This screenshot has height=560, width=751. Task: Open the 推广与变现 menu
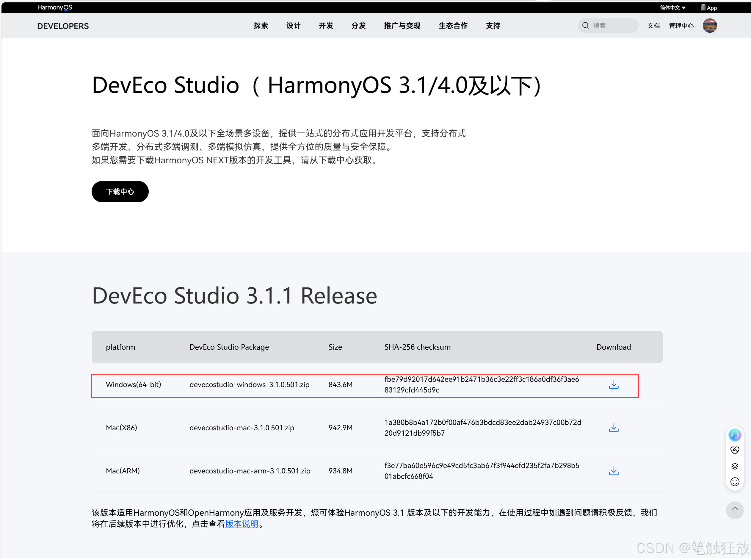tap(402, 26)
